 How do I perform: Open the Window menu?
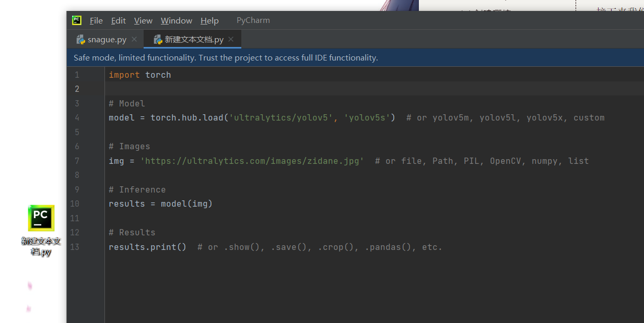(177, 21)
